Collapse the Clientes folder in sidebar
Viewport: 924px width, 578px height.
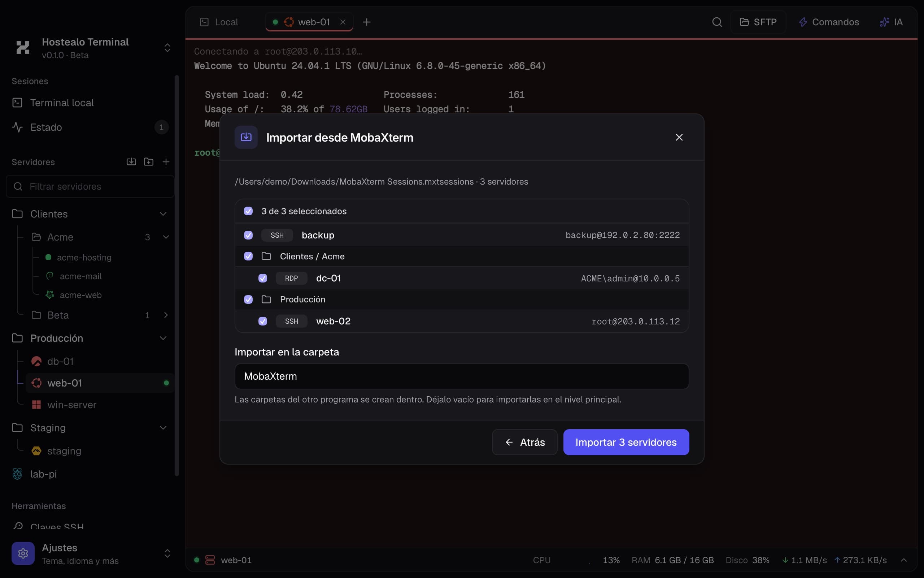coord(163,214)
